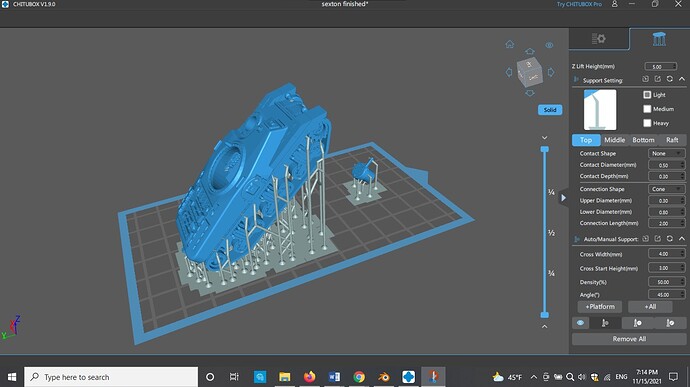Select the add support tool icon
Screen dimensions: 690x387
pyautogui.click(x=605, y=323)
